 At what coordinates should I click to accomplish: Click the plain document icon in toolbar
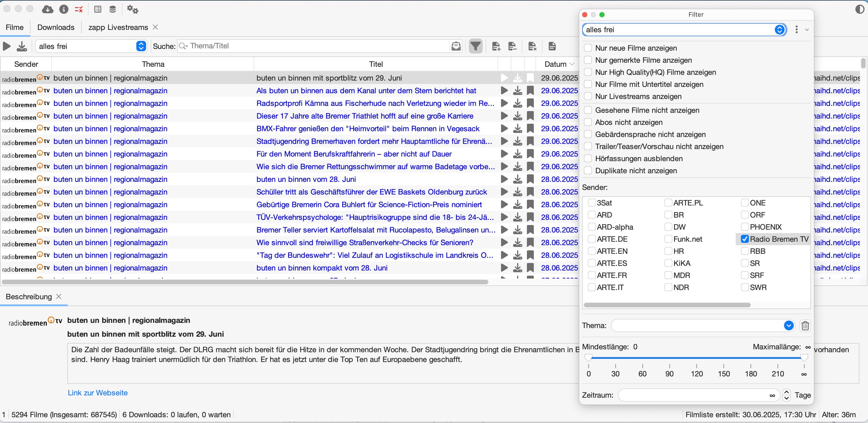click(552, 46)
